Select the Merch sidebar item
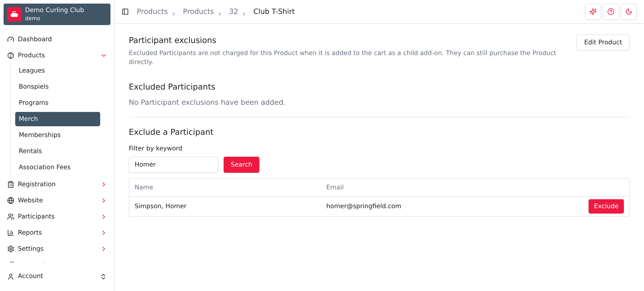Screen dimensions: 644x291 click(x=57, y=119)
